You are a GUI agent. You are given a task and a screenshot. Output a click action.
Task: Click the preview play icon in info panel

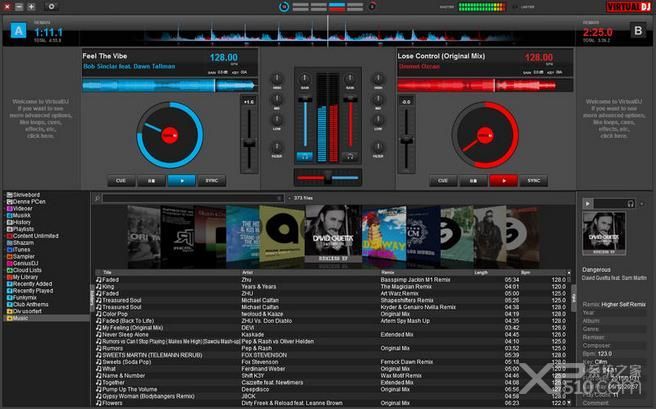(587, 204)
